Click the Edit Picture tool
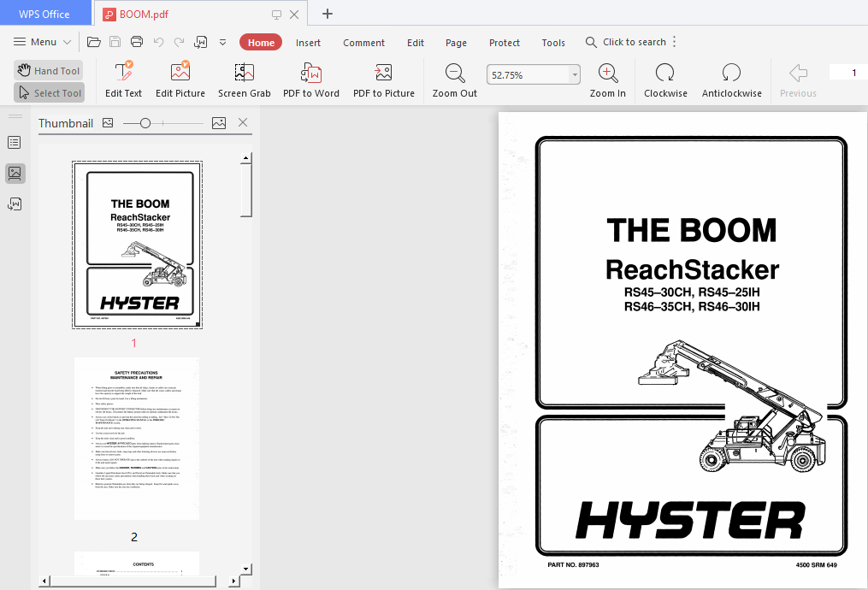Viewport: 868px width, 590px height. (180, 80)
